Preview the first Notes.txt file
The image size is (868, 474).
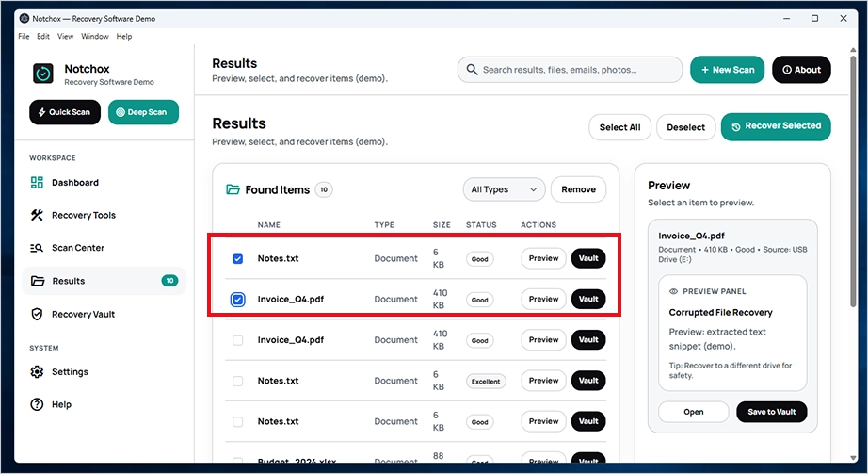click(x=543, y=258)
